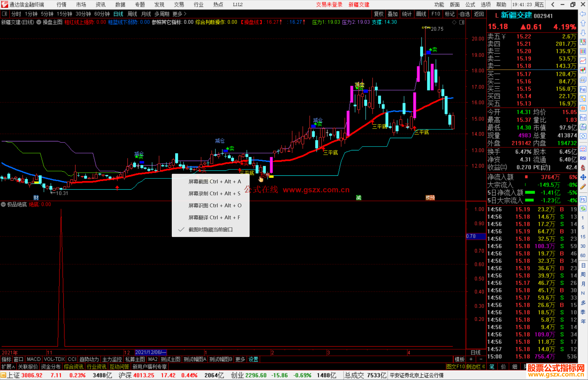The image size is (588, 380).
Task: Click the diamond icon at chart top-right
Action: coord(454,22)
